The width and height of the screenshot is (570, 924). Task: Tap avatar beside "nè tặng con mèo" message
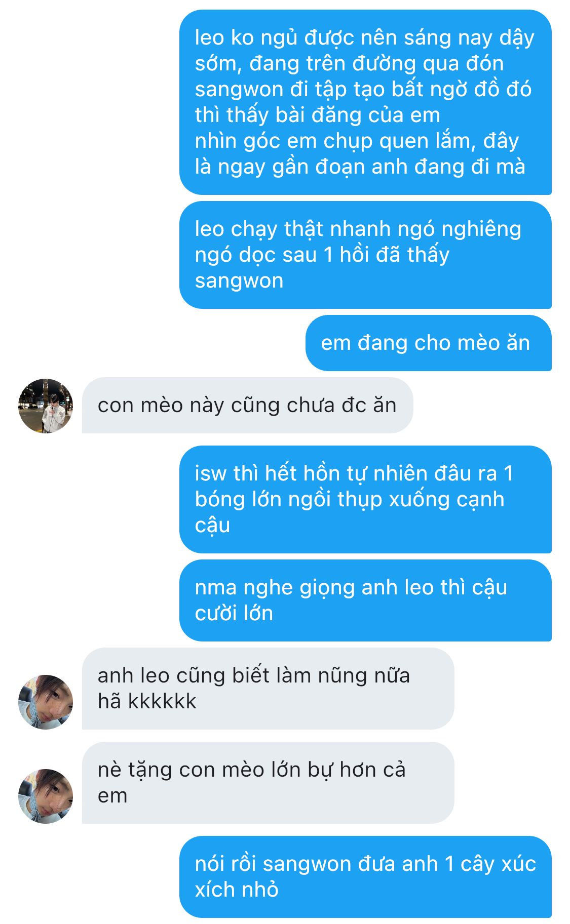46,796
